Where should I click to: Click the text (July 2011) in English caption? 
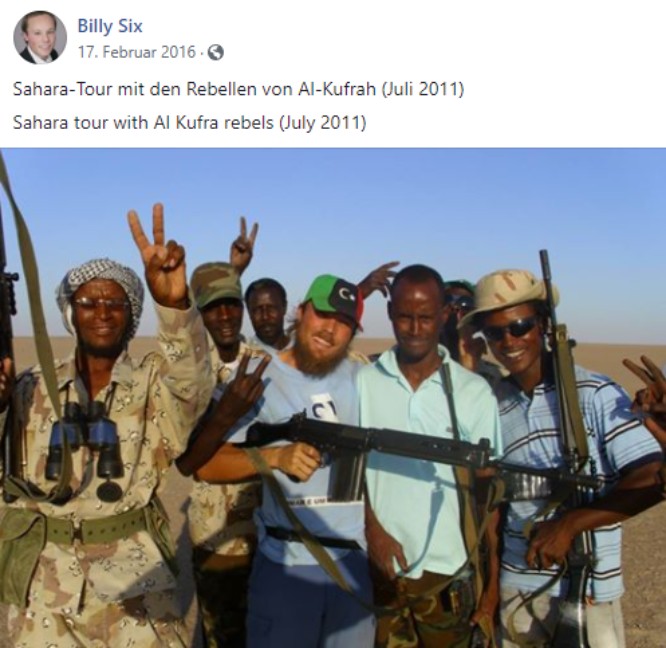click(x=322, y=123)
